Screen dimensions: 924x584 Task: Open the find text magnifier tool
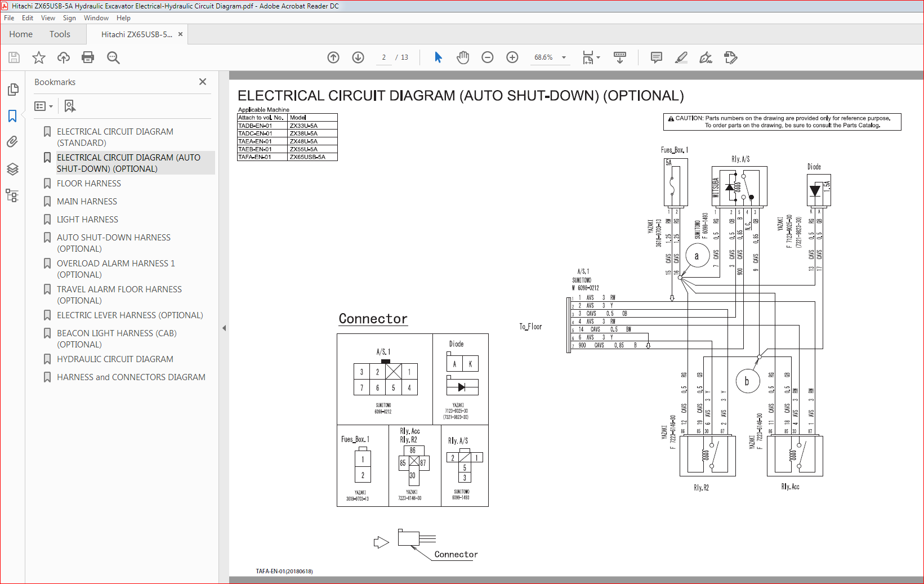click(x=113, y=57)
